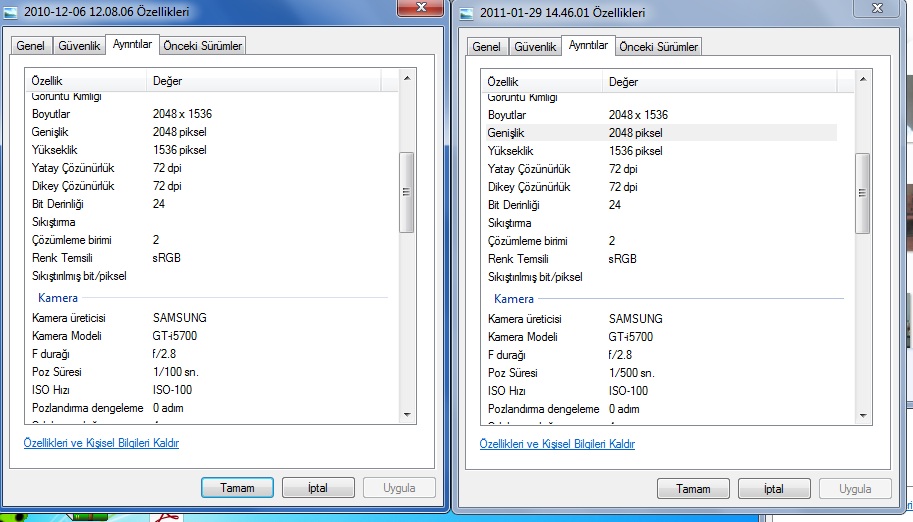
Task: Open 'Özellikleri ve Kişisel Bilgileri Kaldır' link in 2010-12-06 window
Action: [101, 443]
